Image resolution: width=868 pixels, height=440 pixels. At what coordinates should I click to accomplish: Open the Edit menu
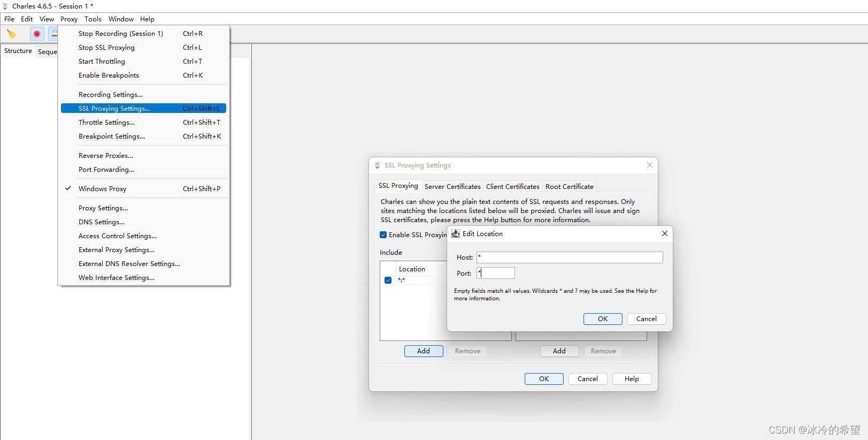27,19
